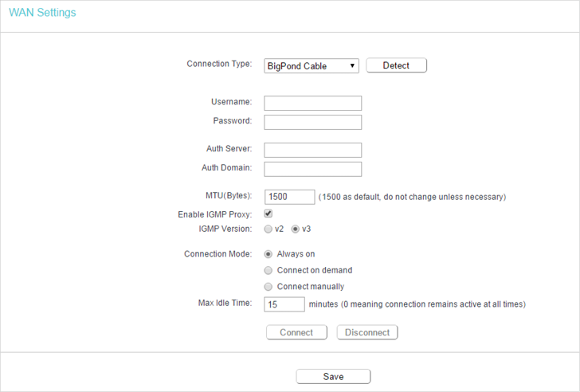Select IGMP Version v3 radio button
This screenshot has height=392, width=580.
coord(295,229)
